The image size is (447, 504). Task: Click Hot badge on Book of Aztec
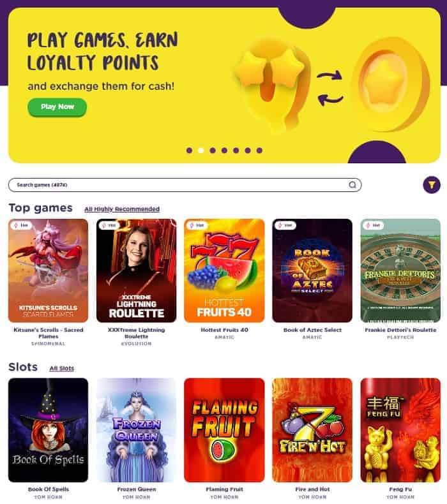pos(285,225)
